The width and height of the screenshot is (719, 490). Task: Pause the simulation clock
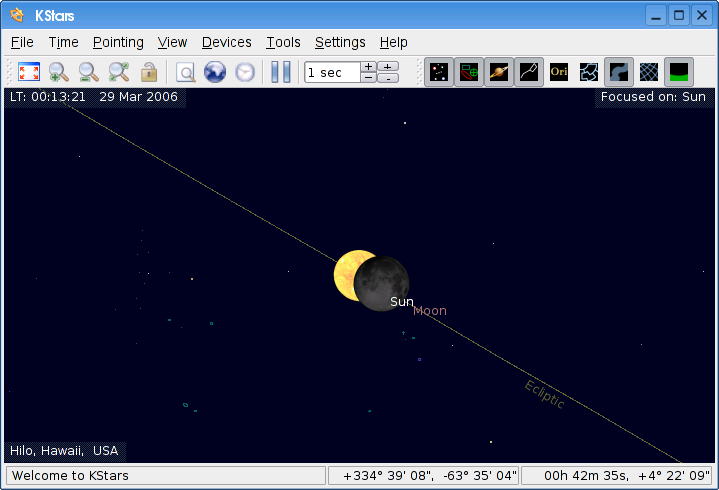click(x=281, y=72)
